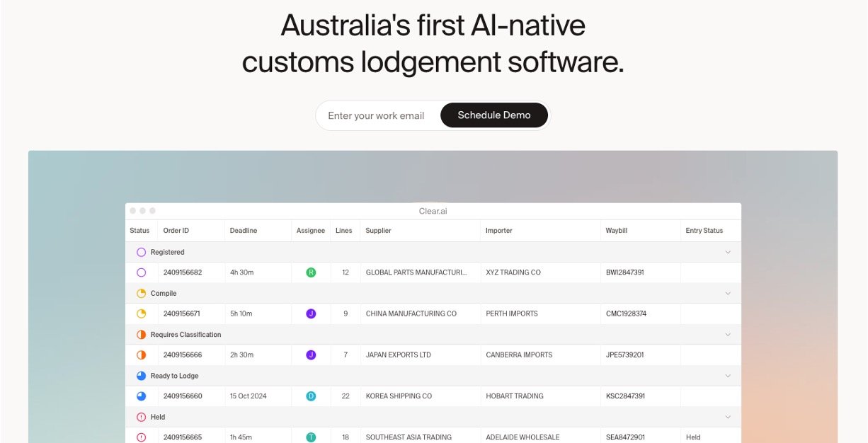Screen dimensions: 868x443
Task: Click the teal D assignee avatar
Action: pyautogui.click(x=310, y=396)
